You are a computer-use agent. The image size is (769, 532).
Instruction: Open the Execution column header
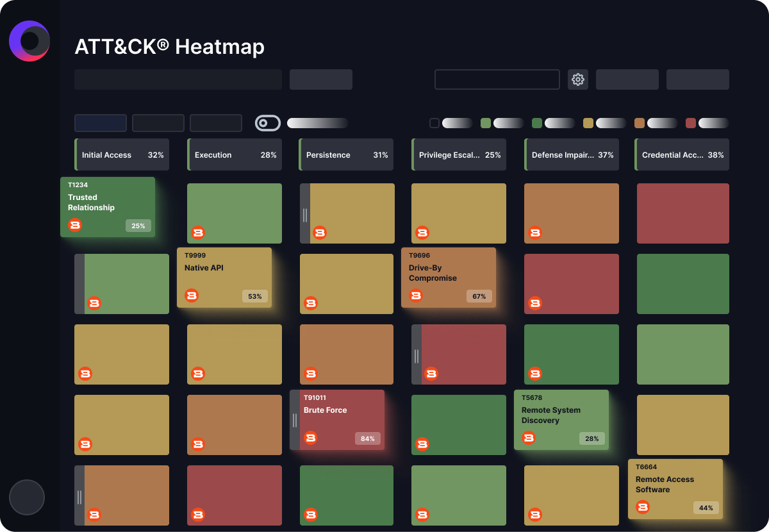pos(235,154)
